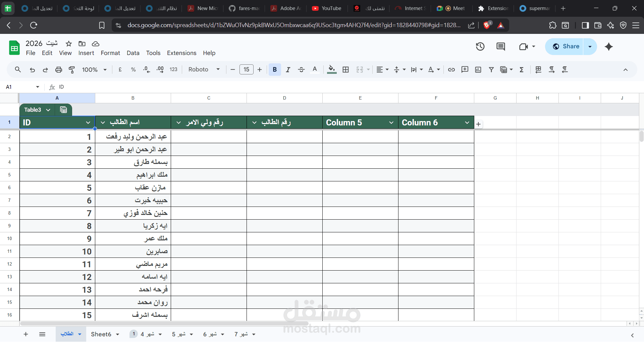Undo the last action

point(32,69)
